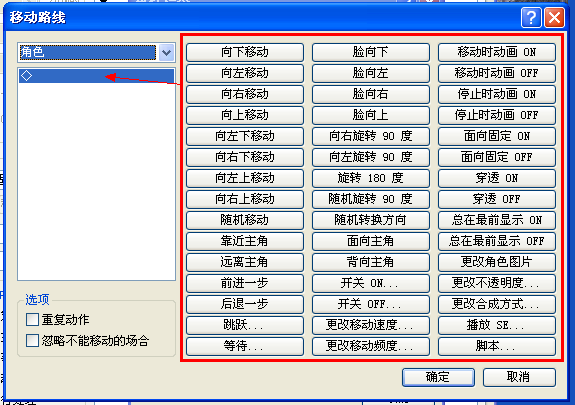The image size is (575, 405).
Task: Add 旋转 180 度 command
Action: 371,178
